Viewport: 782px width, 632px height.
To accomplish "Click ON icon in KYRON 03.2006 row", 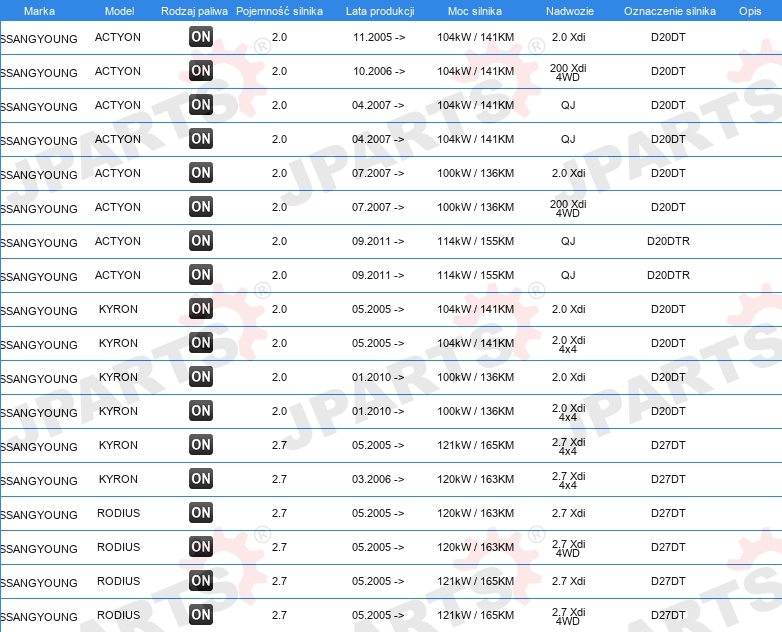I will [201, 479].
